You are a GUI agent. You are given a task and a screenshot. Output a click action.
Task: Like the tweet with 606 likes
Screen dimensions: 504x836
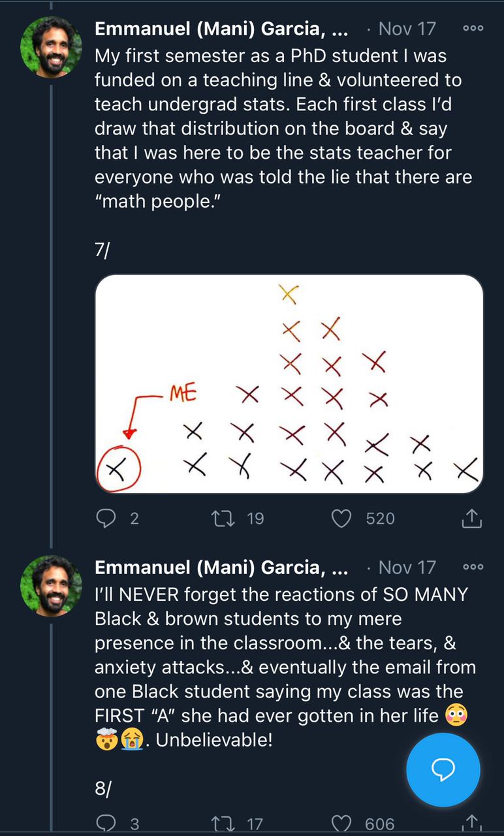[341, 824]
